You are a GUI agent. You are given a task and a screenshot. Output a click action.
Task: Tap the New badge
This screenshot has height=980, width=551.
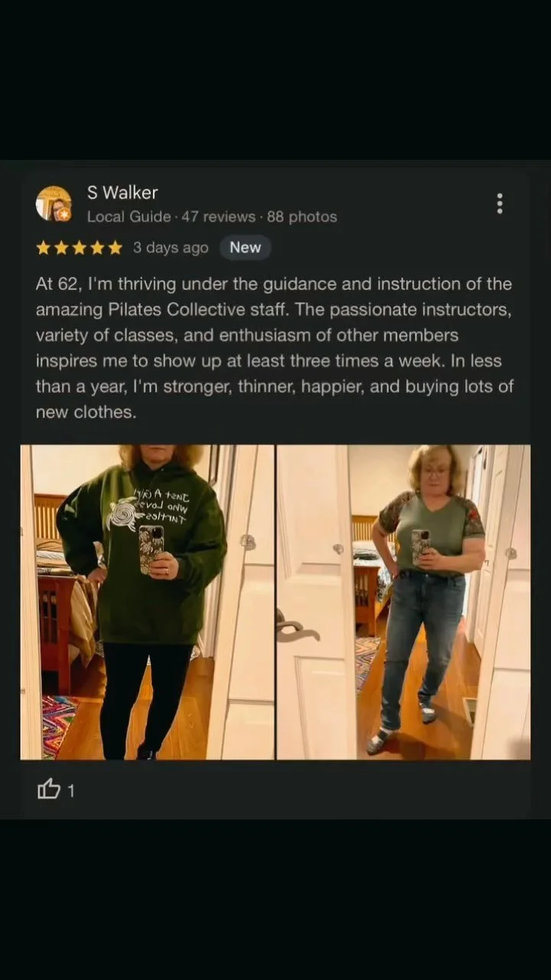(x=245, y=247)
